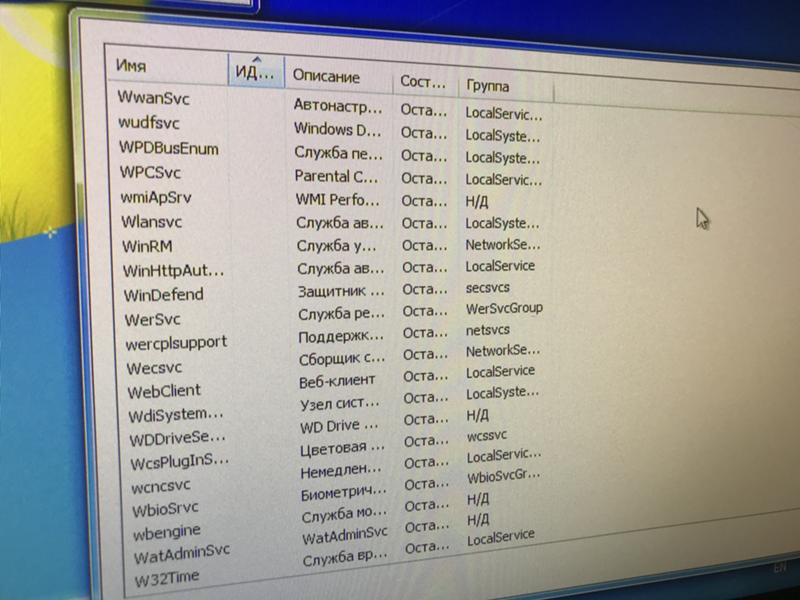Click the description Цветовая ...
The image size is (800, 600).
[342, 449]
